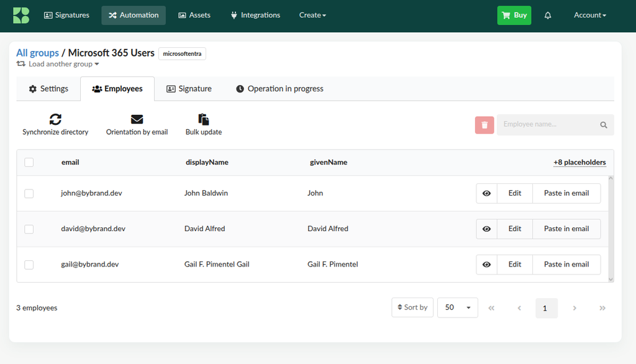Click Paste in email for David Alfred
Screen dimensions: 636x364
(x=566, y=229)
